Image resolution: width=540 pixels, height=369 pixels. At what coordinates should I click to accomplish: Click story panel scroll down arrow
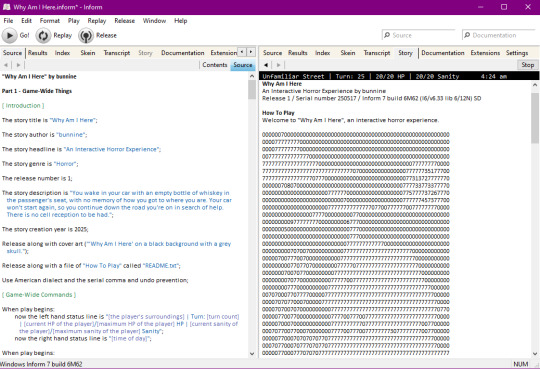pyautogui.click(x=535, y=353)
